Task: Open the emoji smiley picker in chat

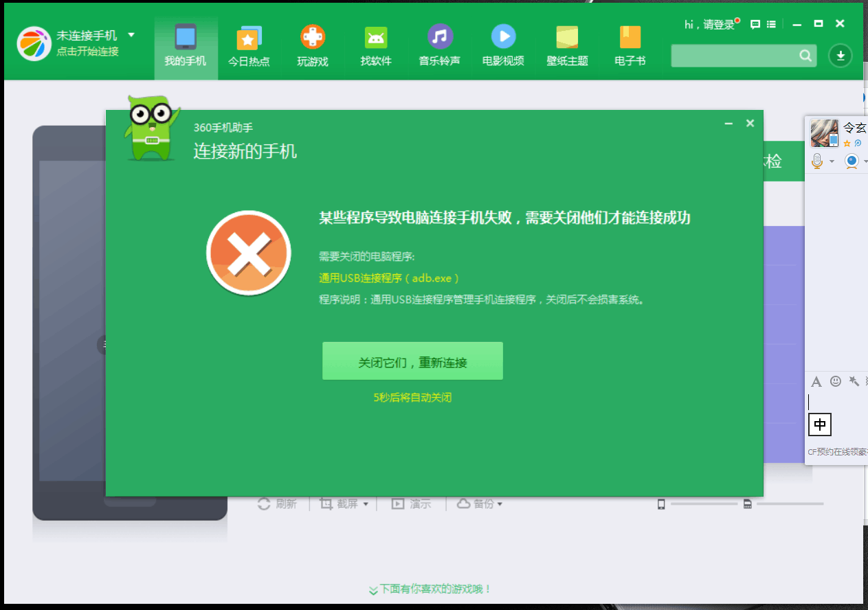Action: tap(836, 381)
